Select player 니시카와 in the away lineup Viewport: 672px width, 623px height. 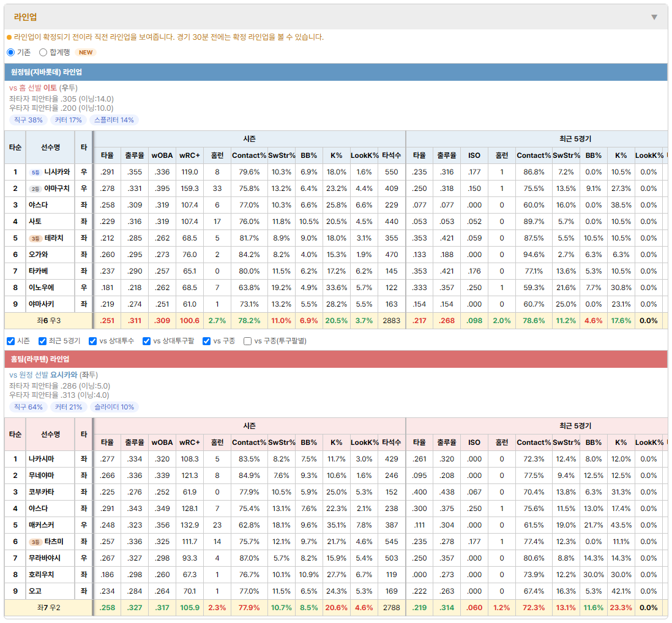(x=57, y=172)
